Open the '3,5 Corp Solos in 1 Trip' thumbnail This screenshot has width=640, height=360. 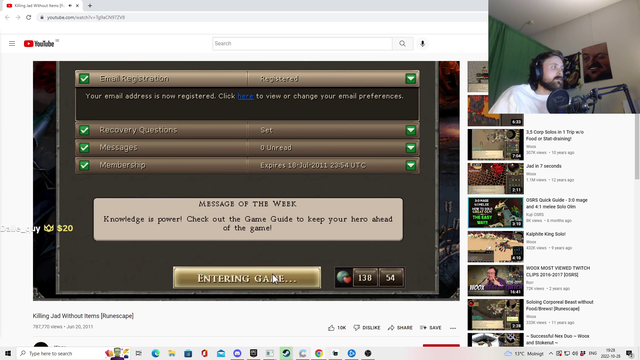[495, 144]
